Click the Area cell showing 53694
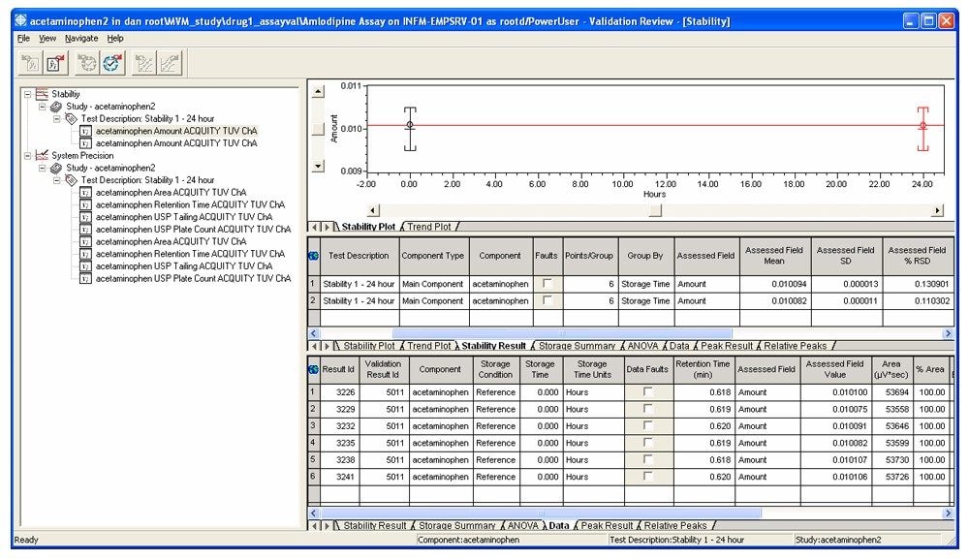This screenshot has height=560, width=969. tap(891, 391)
